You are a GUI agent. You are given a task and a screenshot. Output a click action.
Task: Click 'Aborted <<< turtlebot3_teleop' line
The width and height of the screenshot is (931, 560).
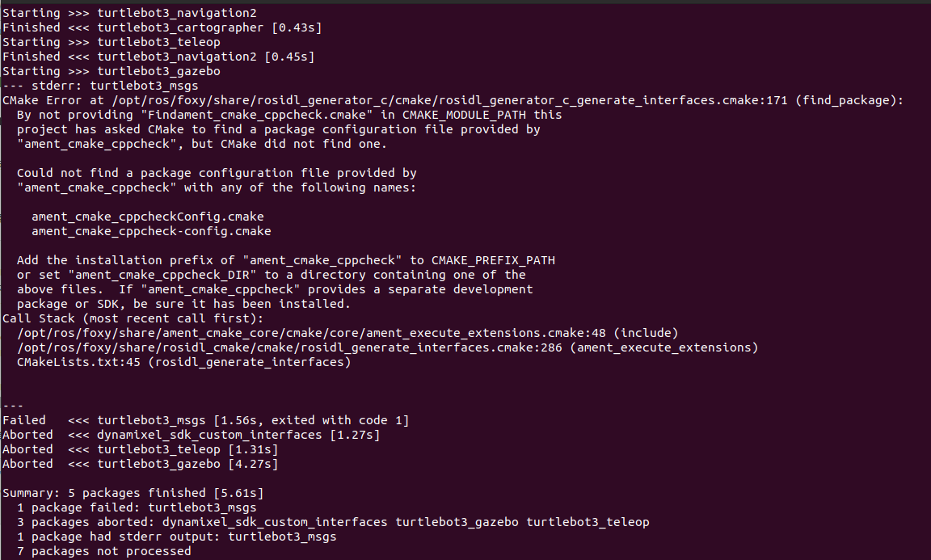click(140, 449)
